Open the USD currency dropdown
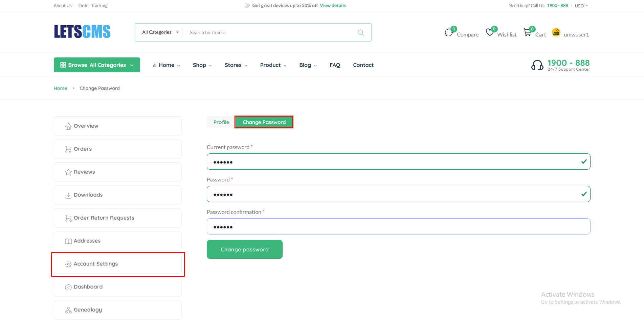644x321 pixels. click(581, 6)
